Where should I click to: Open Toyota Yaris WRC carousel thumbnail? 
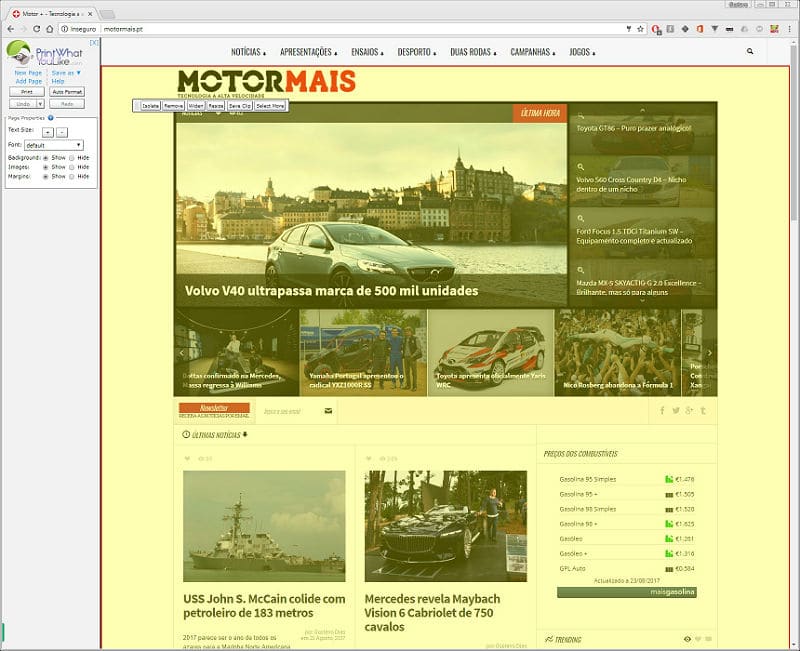pos(491,353)
